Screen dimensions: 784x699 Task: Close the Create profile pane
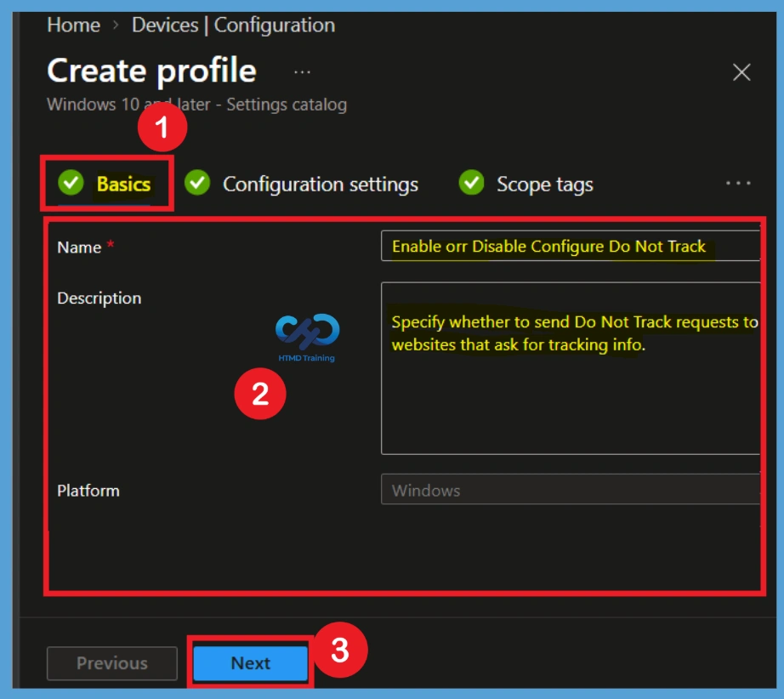pyautogui.click(x=741, y=72)
